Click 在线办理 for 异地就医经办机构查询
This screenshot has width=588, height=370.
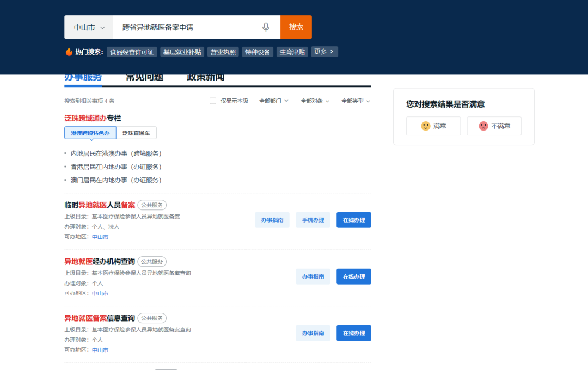(354, 276)
